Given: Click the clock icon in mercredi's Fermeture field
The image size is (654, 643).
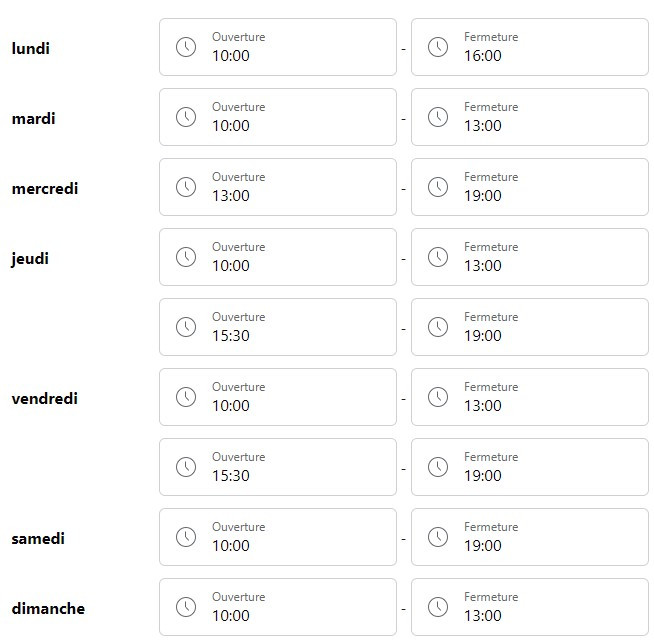Looking at the screenshot, I should click(x=438, y=187).
